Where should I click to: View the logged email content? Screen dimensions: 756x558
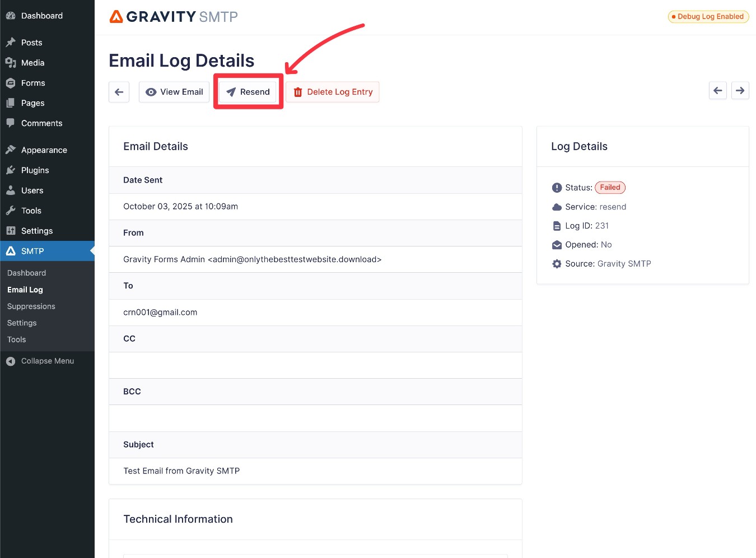(x=174, y=91)
